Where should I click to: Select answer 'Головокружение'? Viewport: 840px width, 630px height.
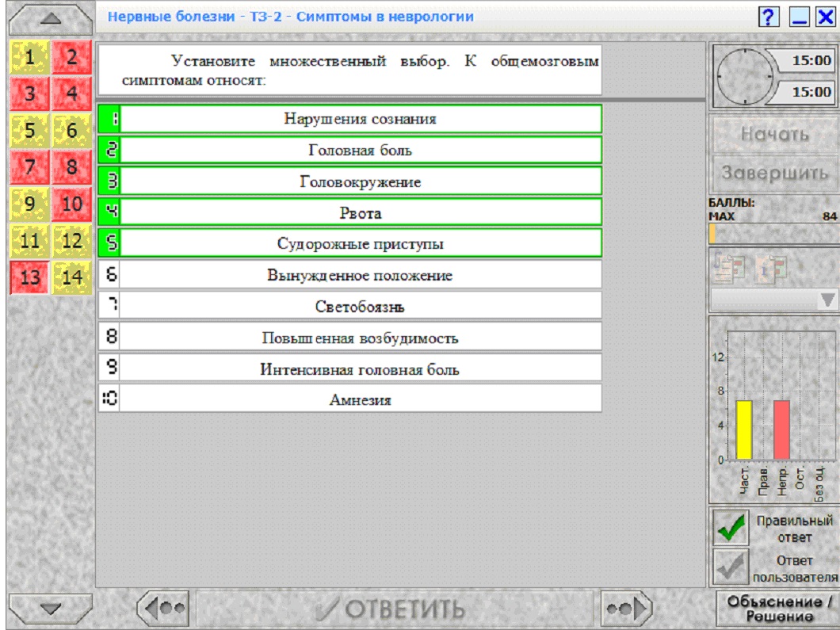349,181
